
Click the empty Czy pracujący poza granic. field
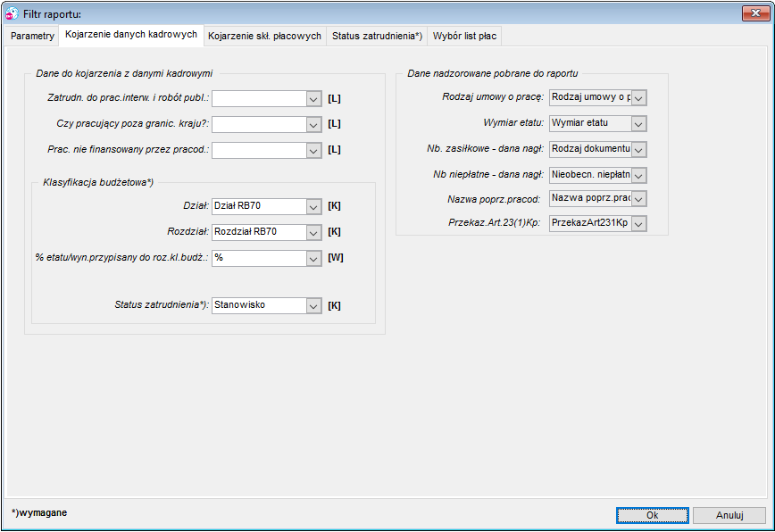coord(260,124)
